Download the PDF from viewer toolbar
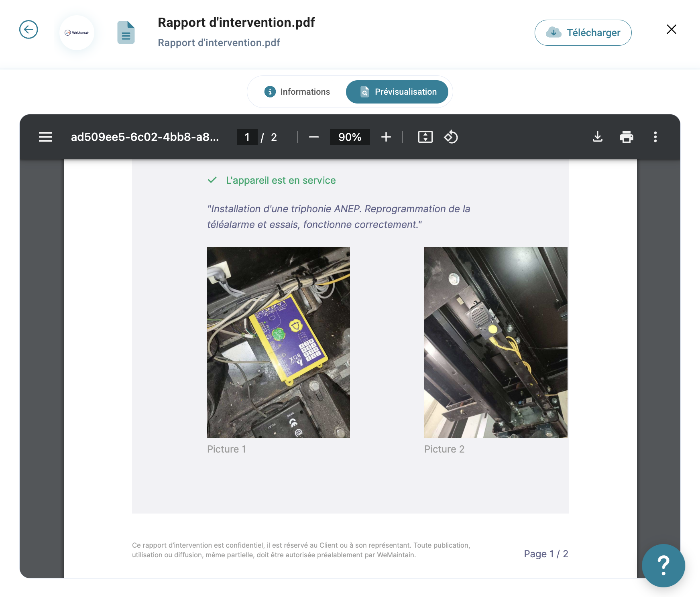700x597 pixels. tap(597, 137)
